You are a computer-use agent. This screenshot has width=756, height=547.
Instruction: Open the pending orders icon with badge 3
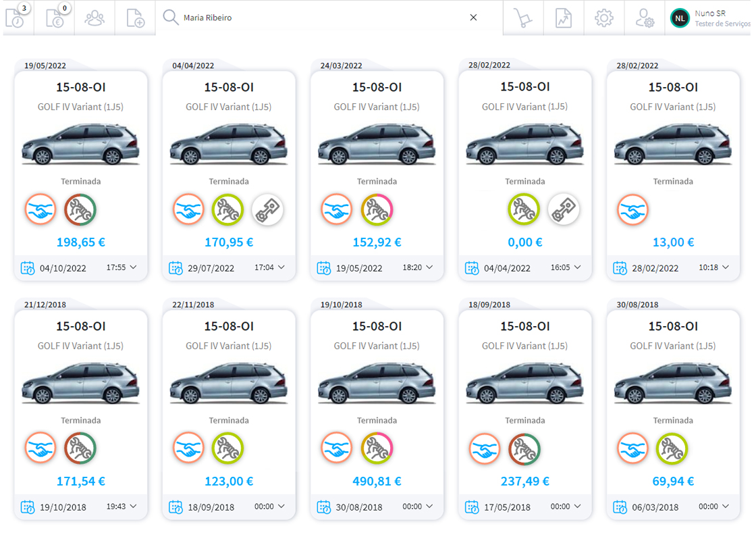(x=15, y=18)
